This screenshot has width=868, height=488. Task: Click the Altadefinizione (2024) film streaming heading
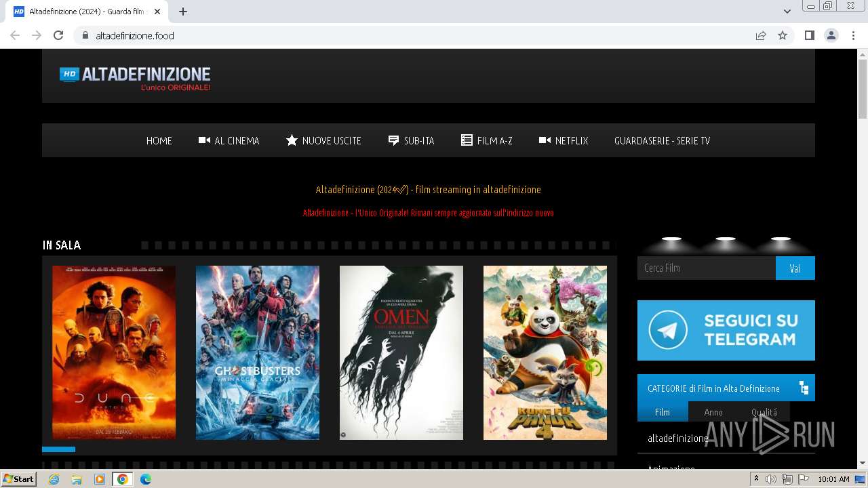pos(428,189)
